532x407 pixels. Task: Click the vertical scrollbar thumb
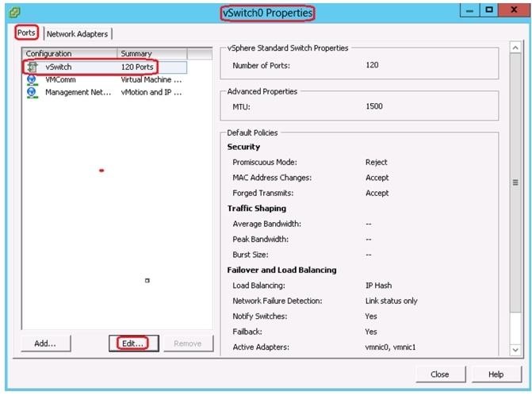click(515, 182)
